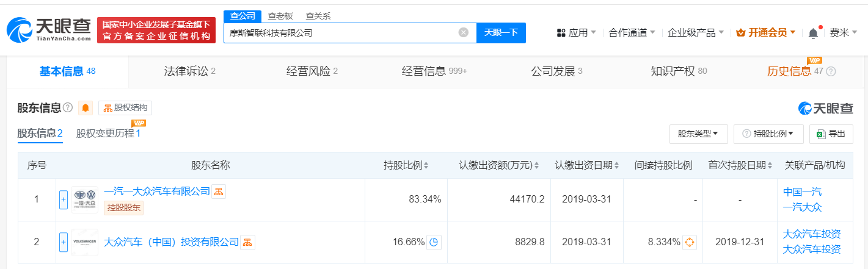Select the 查公司 search tab
The image size is (868, 269).
[x=243, y=16]
